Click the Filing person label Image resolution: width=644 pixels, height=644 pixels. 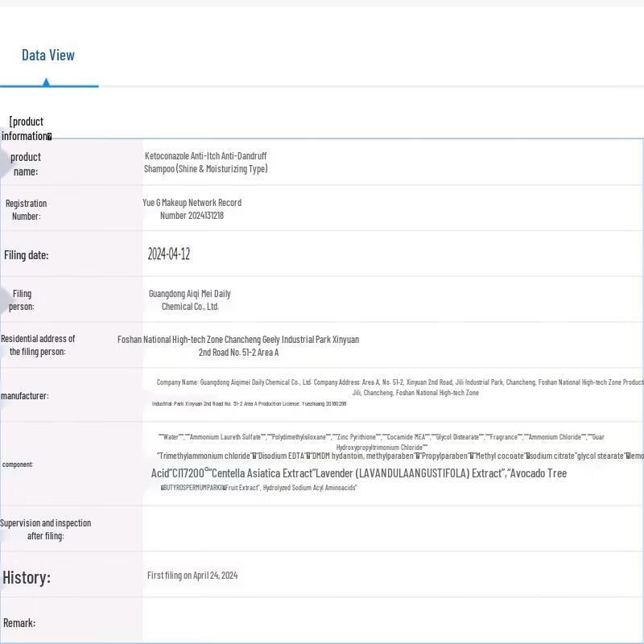[x=22, y=299]
